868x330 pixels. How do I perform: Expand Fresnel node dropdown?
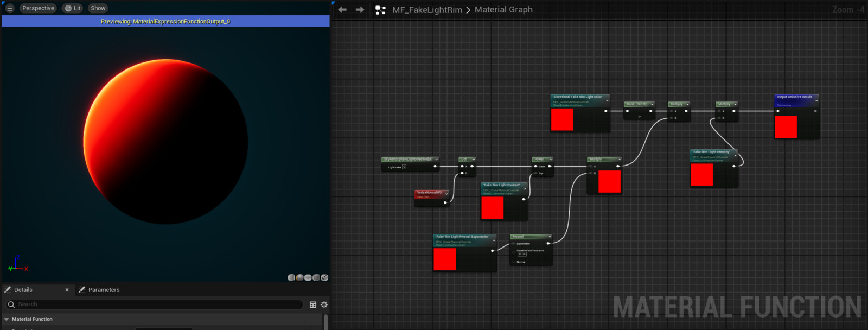(x=550, y=237)
